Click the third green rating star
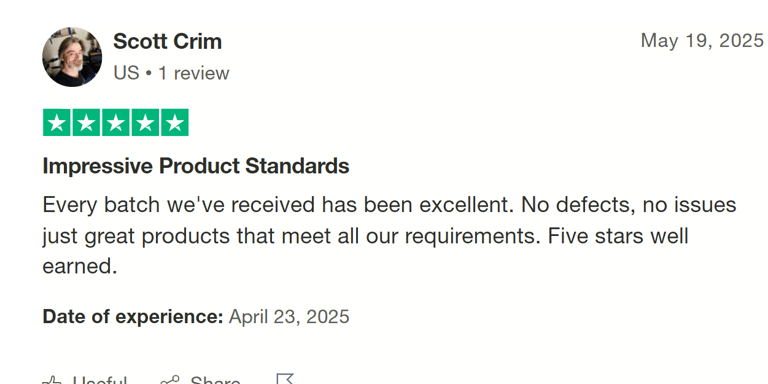Viewport: 768px width, 384px height. tap(116, 122)
